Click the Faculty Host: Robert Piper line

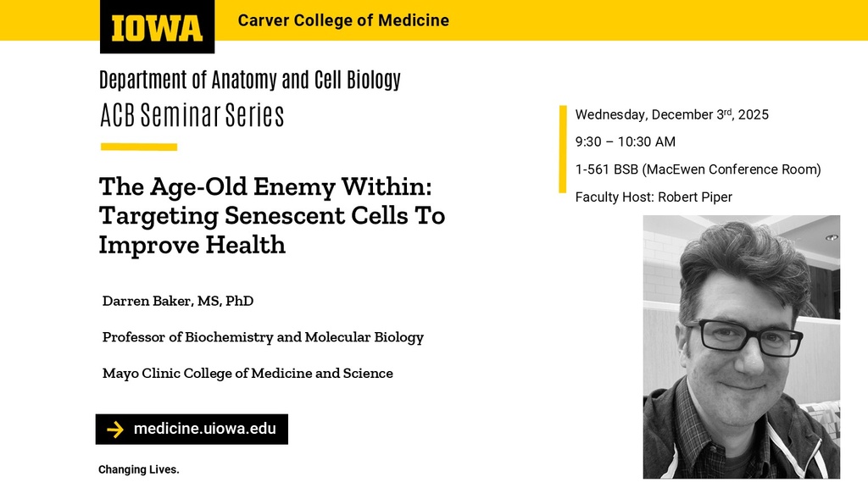pyautogui.click(x=654, y=197)
